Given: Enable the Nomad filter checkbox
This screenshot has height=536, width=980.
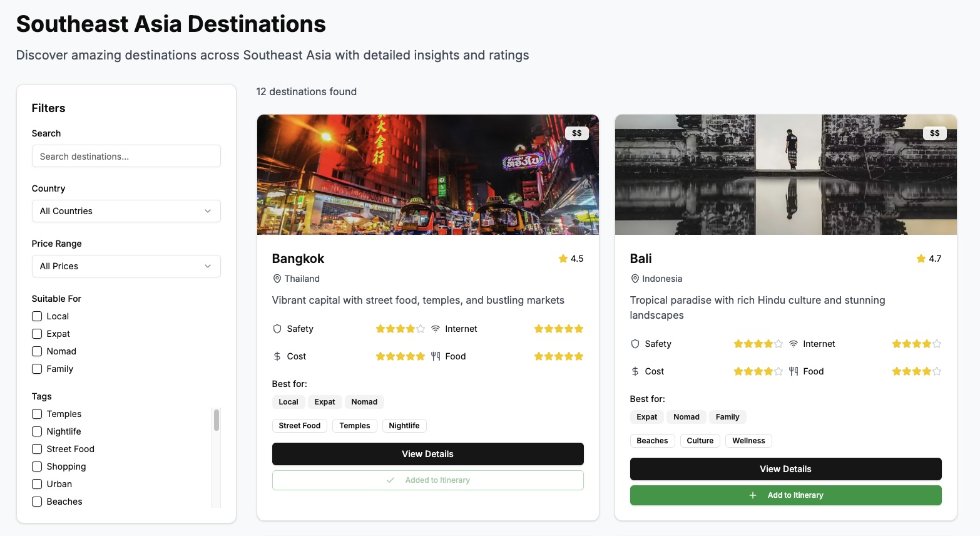Looking at the screenshot, I should pyautogui.click(x=36, y=351).
